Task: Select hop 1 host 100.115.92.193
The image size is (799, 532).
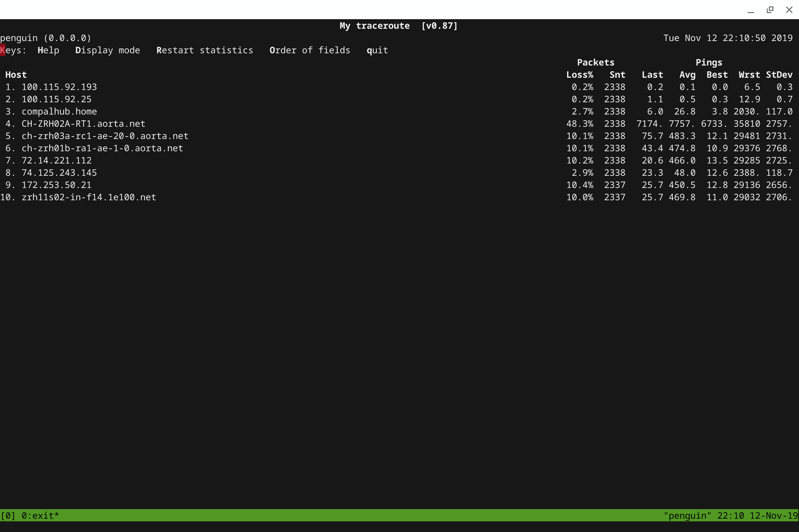Action: [x=59, y=87]
